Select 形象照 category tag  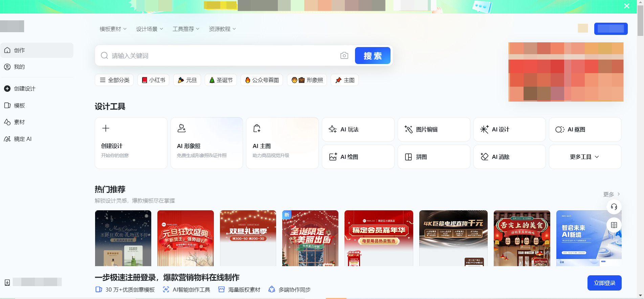click(x=307, y=80)
